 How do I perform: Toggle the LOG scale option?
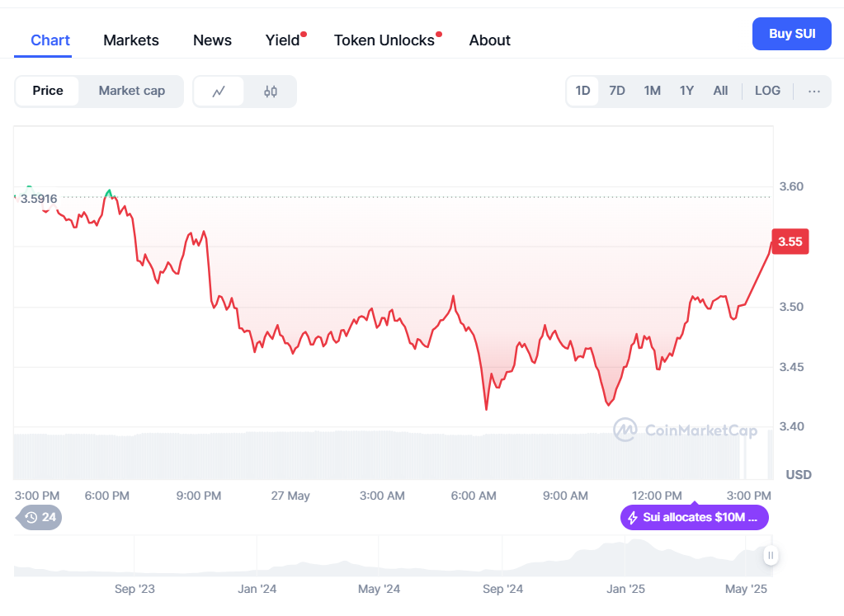pyautogui.click(x=767, y=91)
